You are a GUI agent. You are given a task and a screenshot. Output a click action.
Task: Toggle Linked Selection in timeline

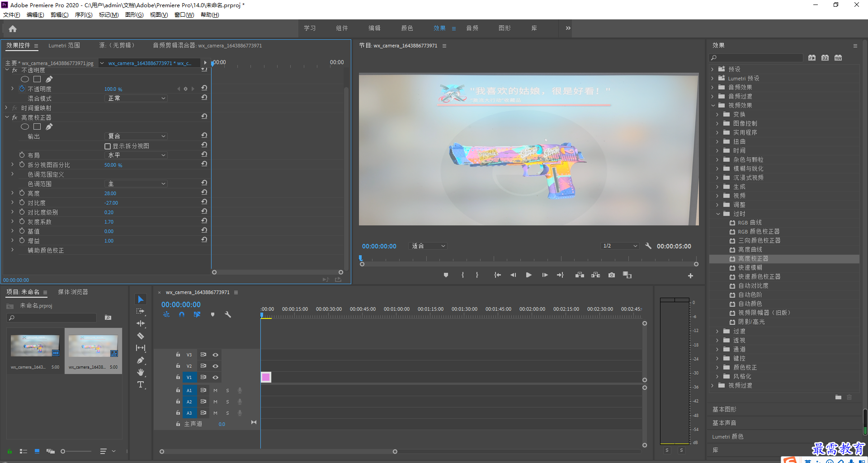click(197, 314)
